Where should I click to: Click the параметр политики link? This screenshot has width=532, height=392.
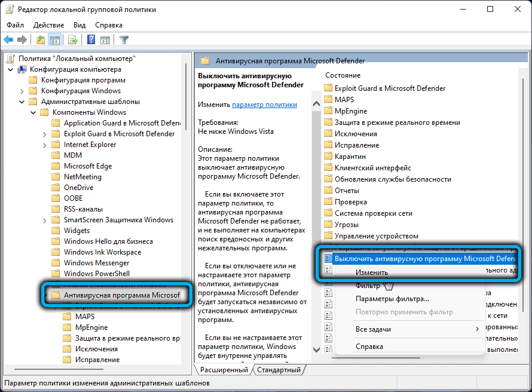tap(264, 105)
